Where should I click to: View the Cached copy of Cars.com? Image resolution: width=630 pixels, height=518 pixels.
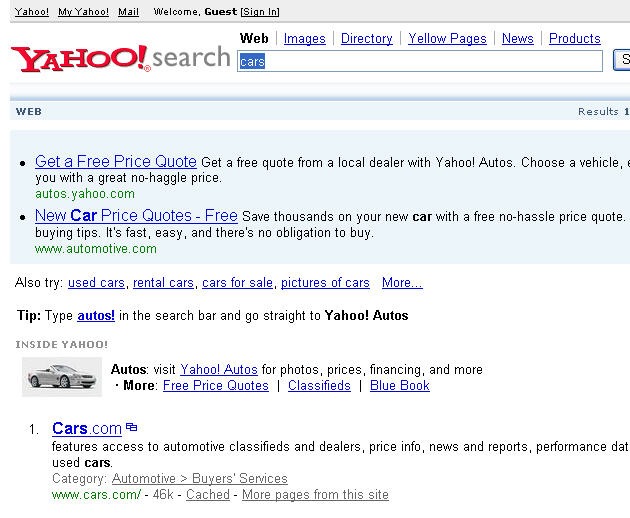(208, 495)
